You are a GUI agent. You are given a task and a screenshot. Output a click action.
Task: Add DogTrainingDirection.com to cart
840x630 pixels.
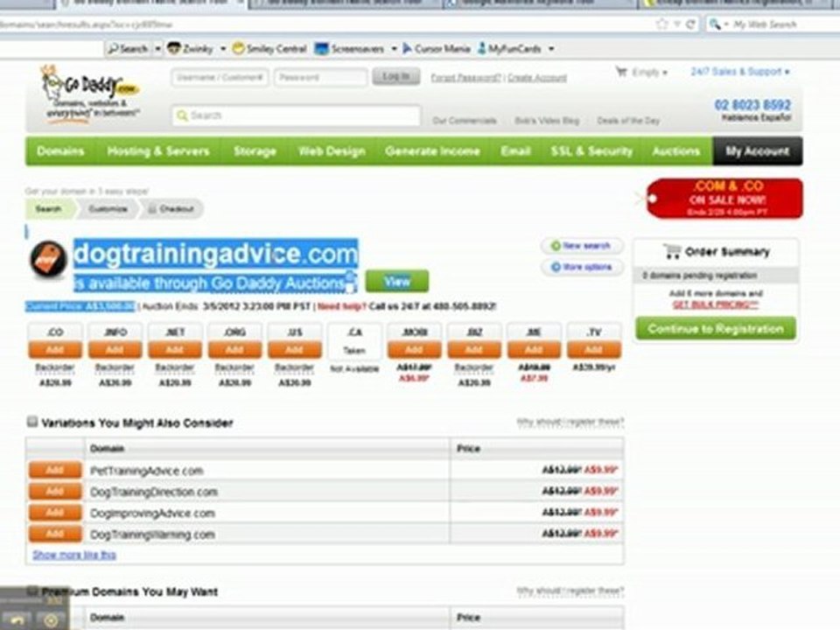[x=55, y=491]
